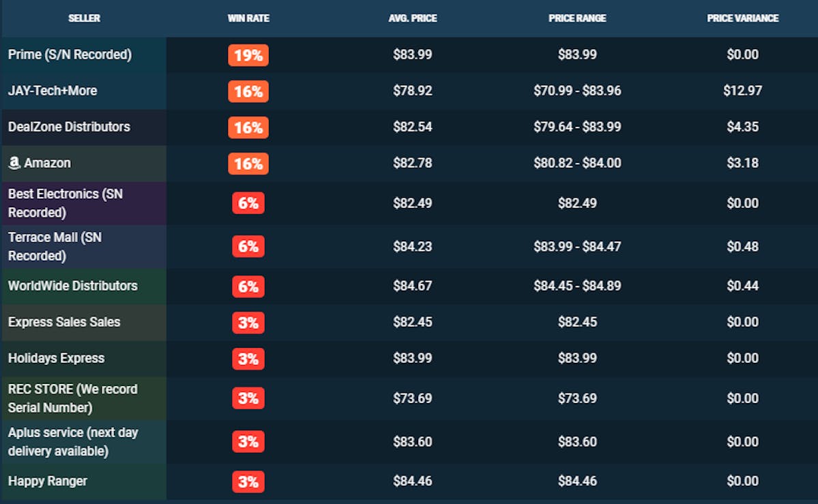818x504 pixels.
Task: Select the $78.92 average price for JAY-Tech+More
Action: coord(413,91)
